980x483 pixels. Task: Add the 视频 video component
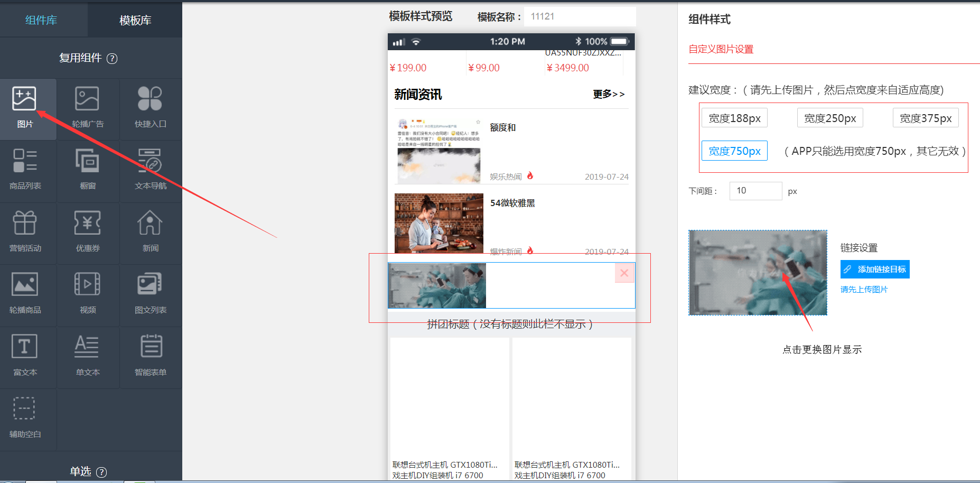[88, 294]
